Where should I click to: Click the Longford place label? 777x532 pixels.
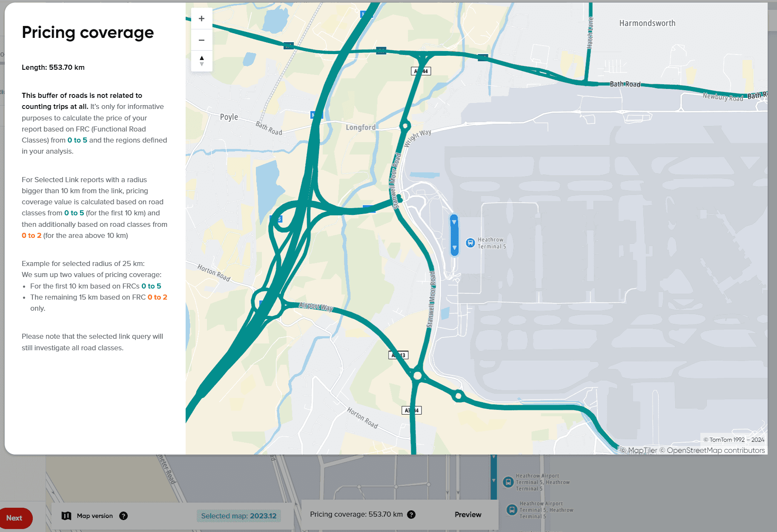tap(361, 127)
